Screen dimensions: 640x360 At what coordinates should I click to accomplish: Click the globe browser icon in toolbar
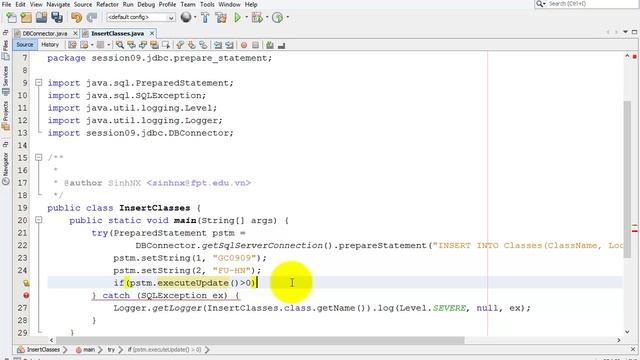point(186,17)
